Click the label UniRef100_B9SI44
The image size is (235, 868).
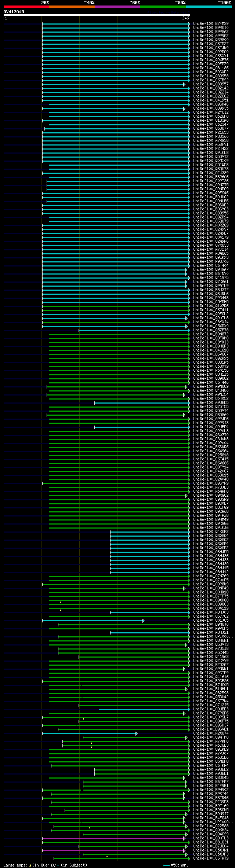[x=211, y=794]
